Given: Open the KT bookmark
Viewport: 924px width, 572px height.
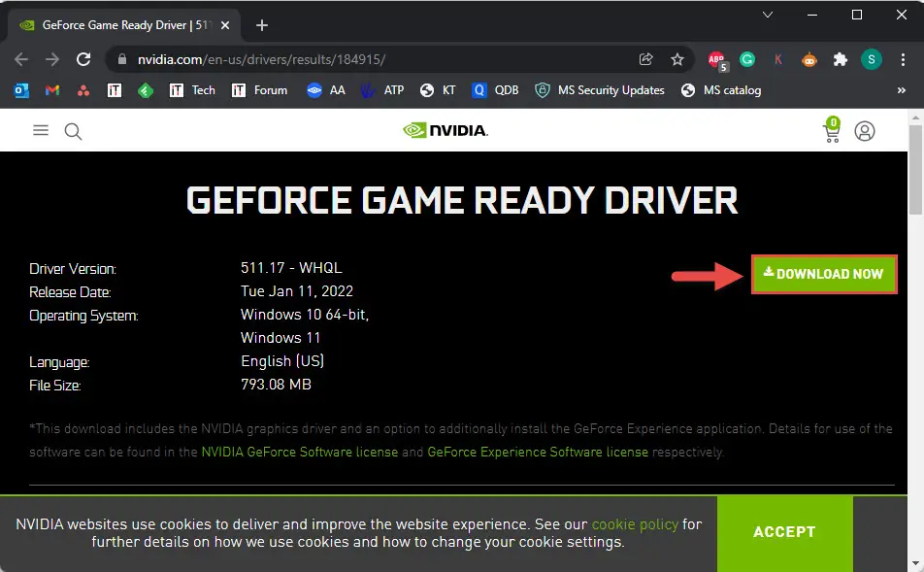Looking at the screenshot, I should (437, 90).
